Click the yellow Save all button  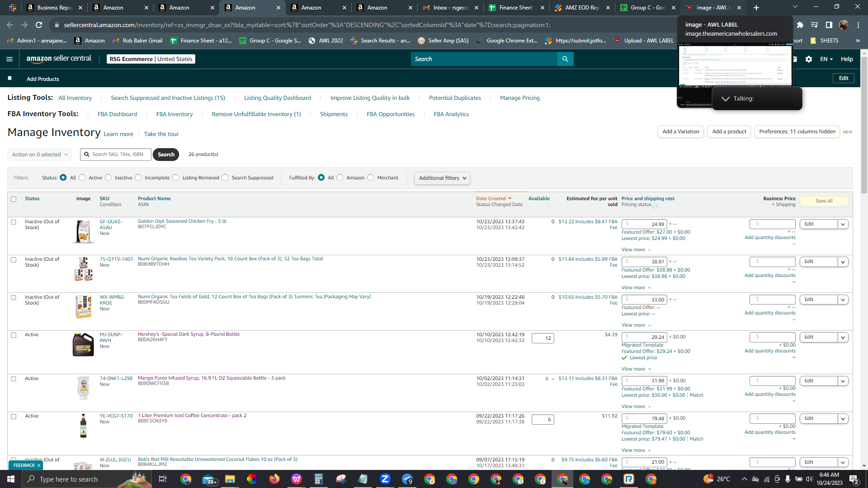pos(824,201)
